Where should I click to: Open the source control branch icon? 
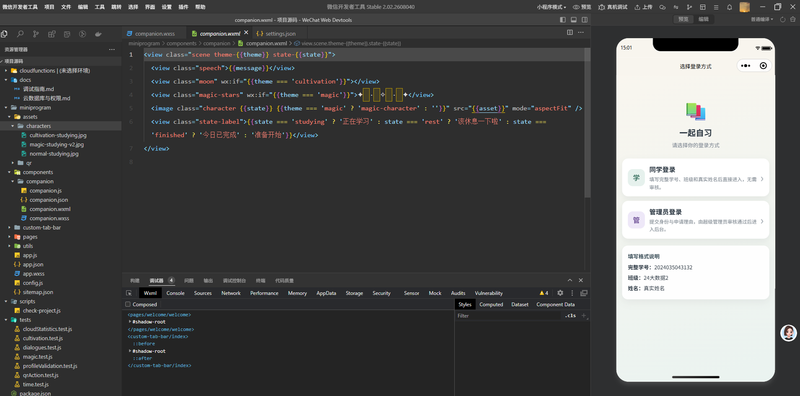tap(36, 34)
